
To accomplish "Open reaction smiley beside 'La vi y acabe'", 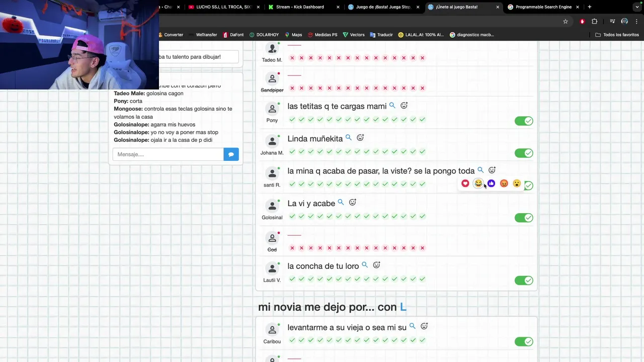I will pos(353,202).
